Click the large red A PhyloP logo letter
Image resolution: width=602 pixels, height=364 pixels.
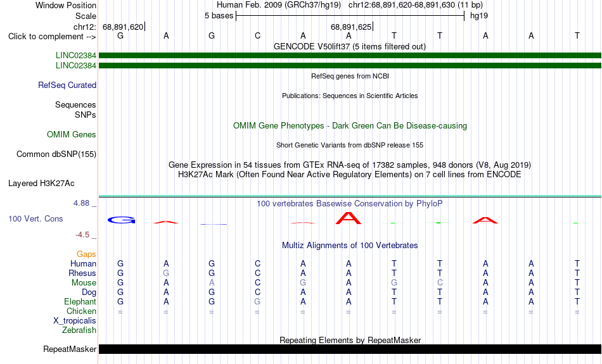click(349, 218)
